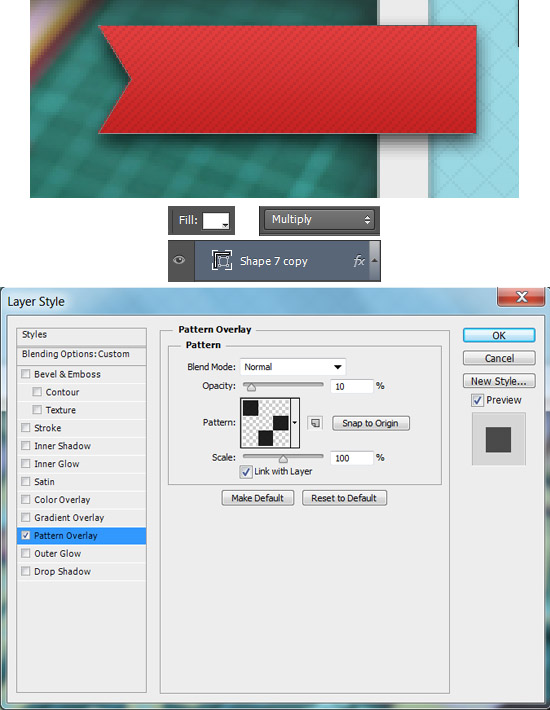
Task: Toggle visibility eye of Shape 7 copy layer
Action: pyautogui.click(x=179, y=260)
